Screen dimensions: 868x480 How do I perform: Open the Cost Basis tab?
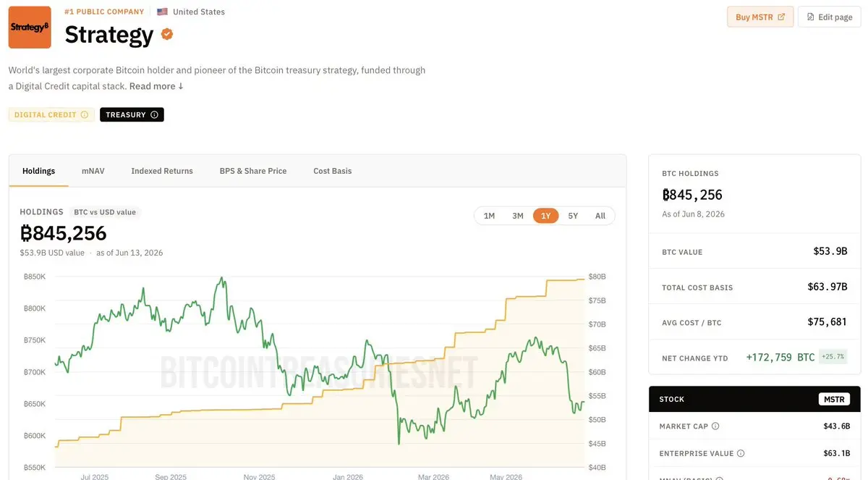pyautogui.click(x=333, y=171)
